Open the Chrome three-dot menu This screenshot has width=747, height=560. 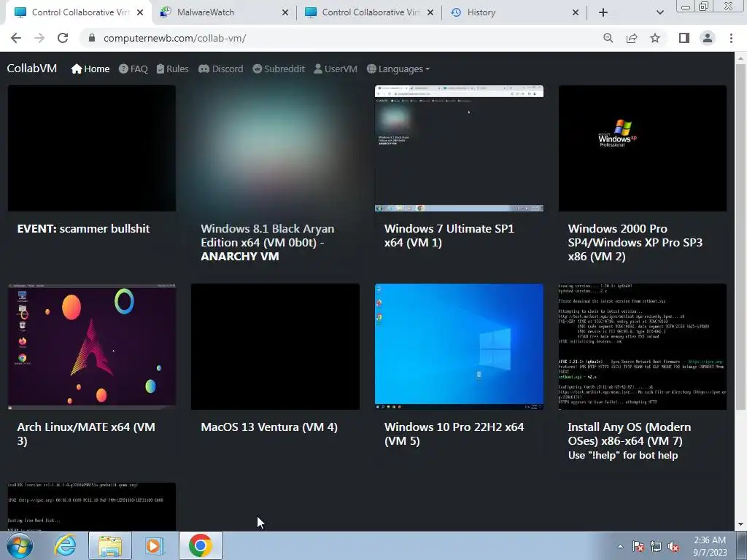pos(731,38)
